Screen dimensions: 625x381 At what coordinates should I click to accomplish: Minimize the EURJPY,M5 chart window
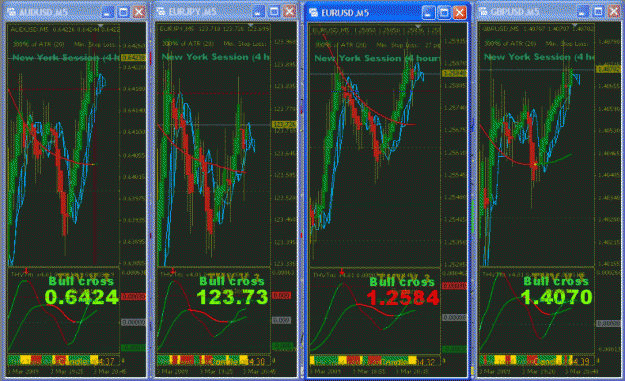point(259,12)
